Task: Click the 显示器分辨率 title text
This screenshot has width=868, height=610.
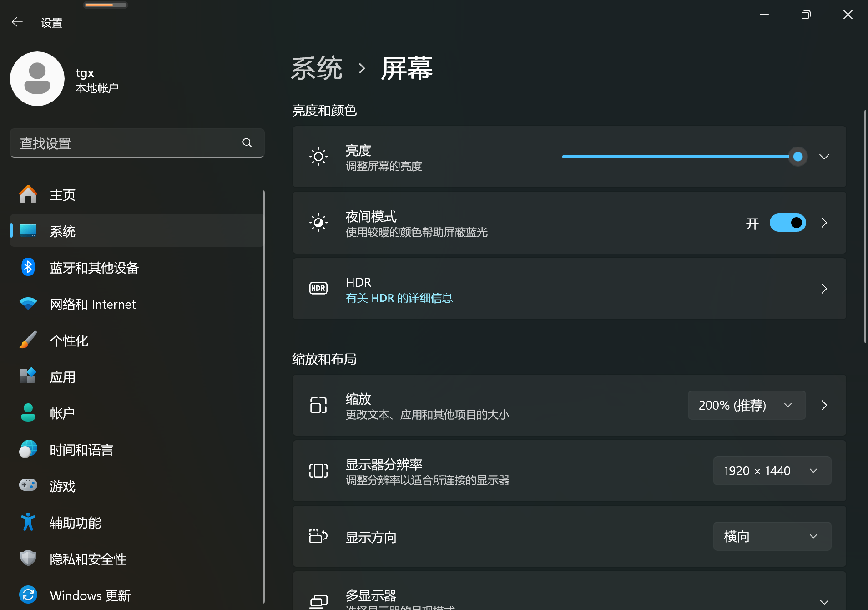Action: (384, 464)
